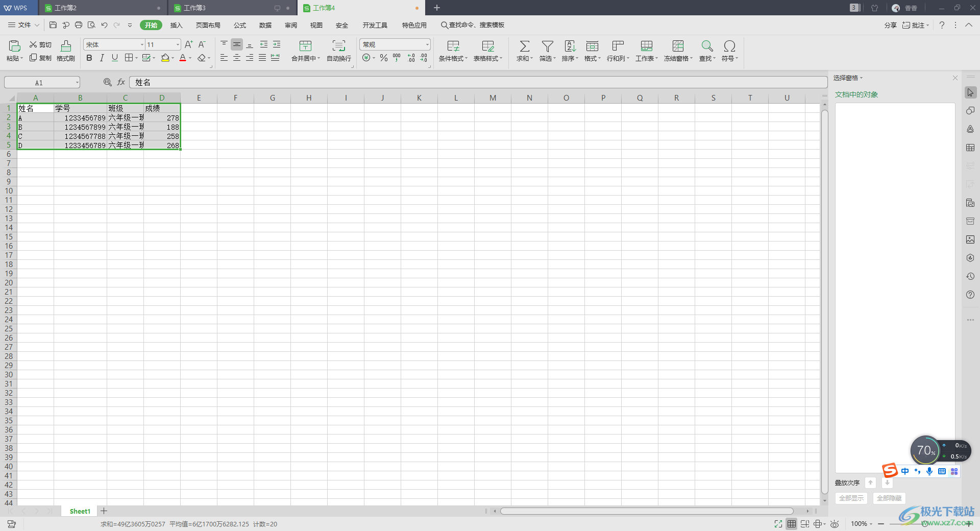Undo the last action

click(x=104, y=25)
